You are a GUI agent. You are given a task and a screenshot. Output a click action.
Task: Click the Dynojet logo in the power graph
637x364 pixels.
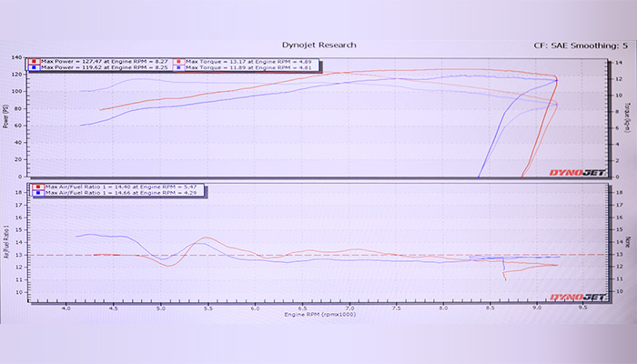[x=573, y=171]
